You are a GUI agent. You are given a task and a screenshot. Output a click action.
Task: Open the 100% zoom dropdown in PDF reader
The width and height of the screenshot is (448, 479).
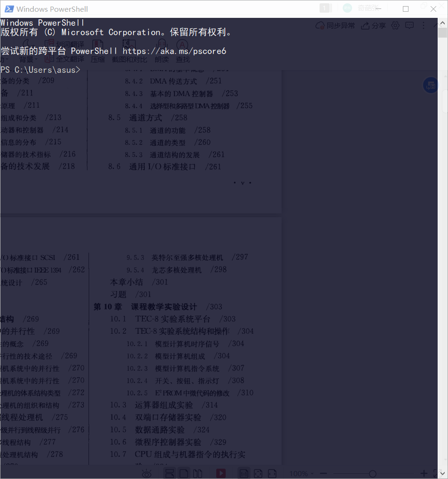tap(301, 474)
